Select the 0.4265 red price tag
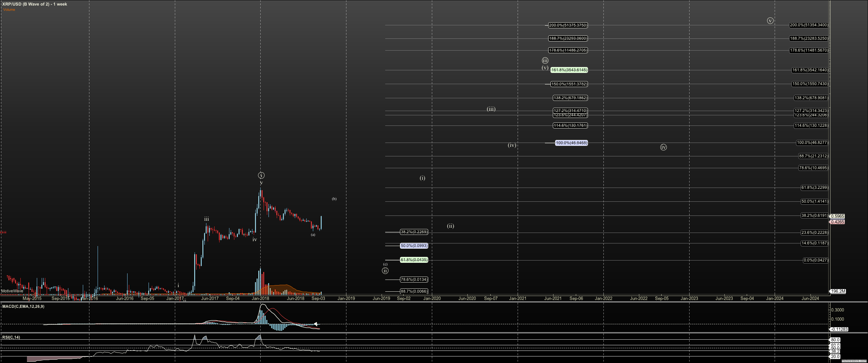The image size is (868, 363). click(x=837, y=222)
